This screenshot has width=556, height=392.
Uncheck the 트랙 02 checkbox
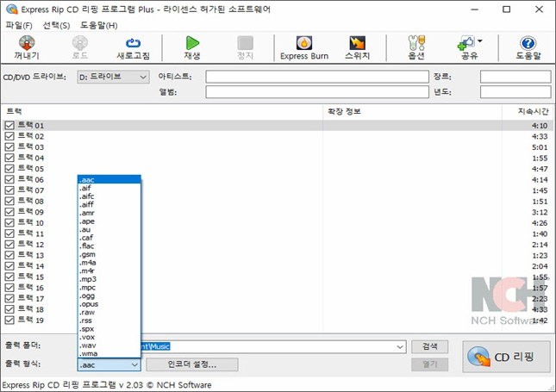pos(9,136)
